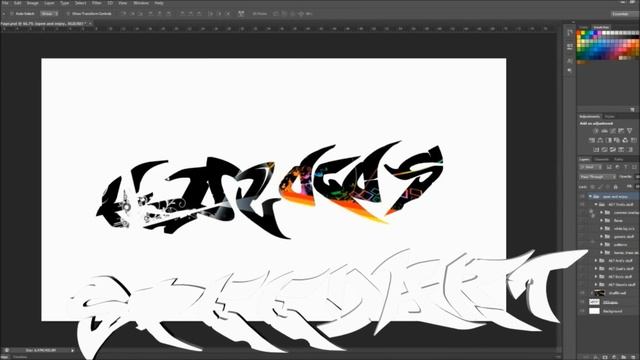Click the Auto-Align Layers icon

tap(241, 13)
